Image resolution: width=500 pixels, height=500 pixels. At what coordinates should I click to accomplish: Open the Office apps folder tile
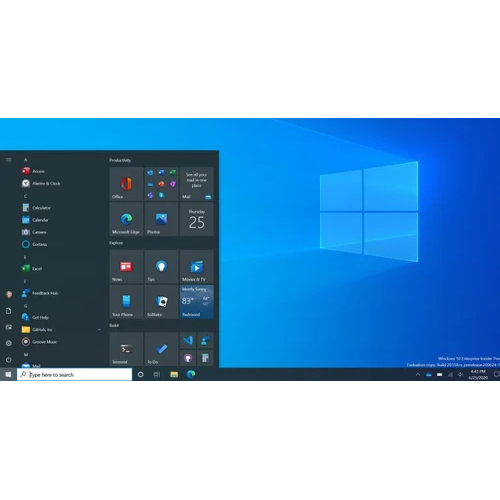[x=161, y=184]
